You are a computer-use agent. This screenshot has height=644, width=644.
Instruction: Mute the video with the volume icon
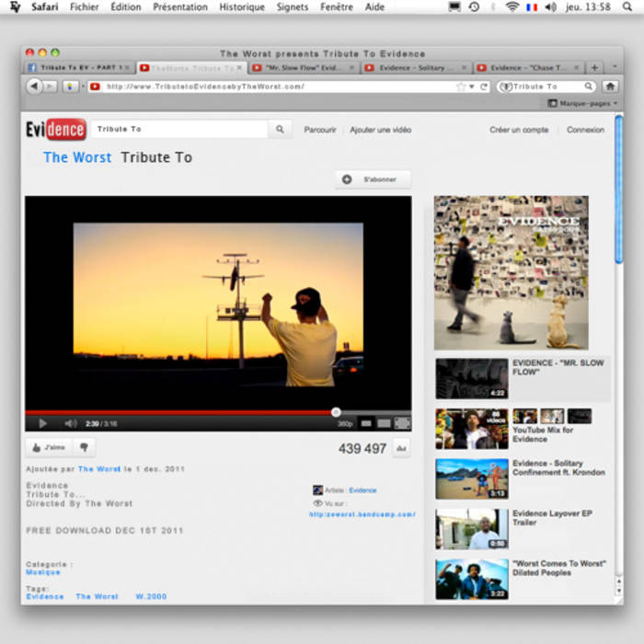point(70,423)
